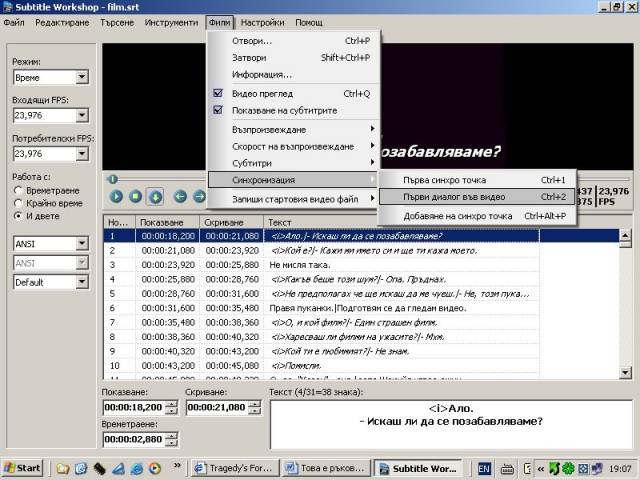Click the rewind left-arrow button
This screenshot has width=640, height=480.
(180, 197)
